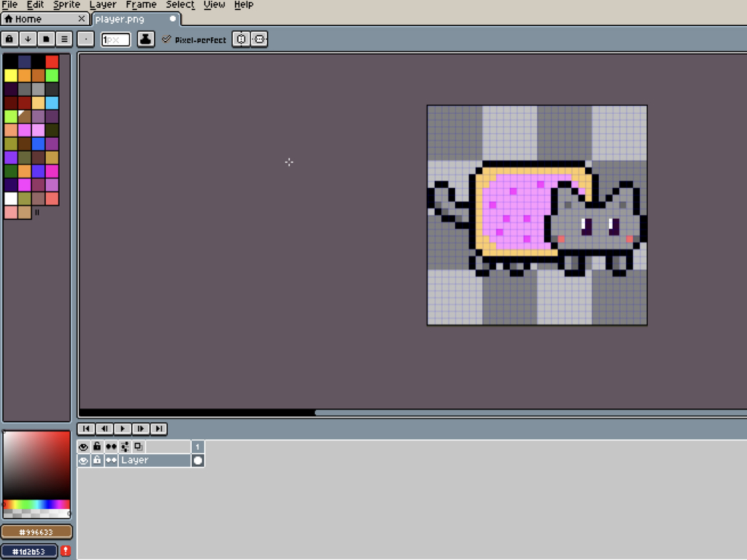The image size is (747, 560).
Task: Click the unsaved dot on the player.png tab
Action: pyautogui.click(x=173, y=18)
